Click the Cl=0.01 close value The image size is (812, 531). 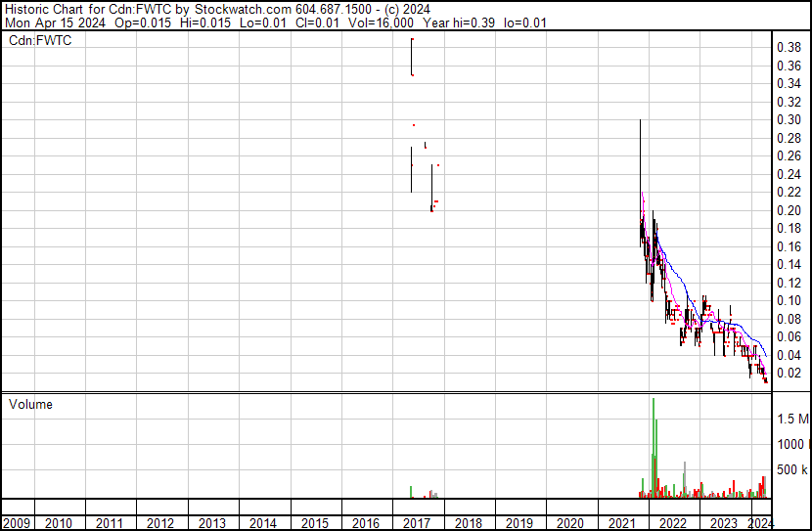(x=317, y=22)
